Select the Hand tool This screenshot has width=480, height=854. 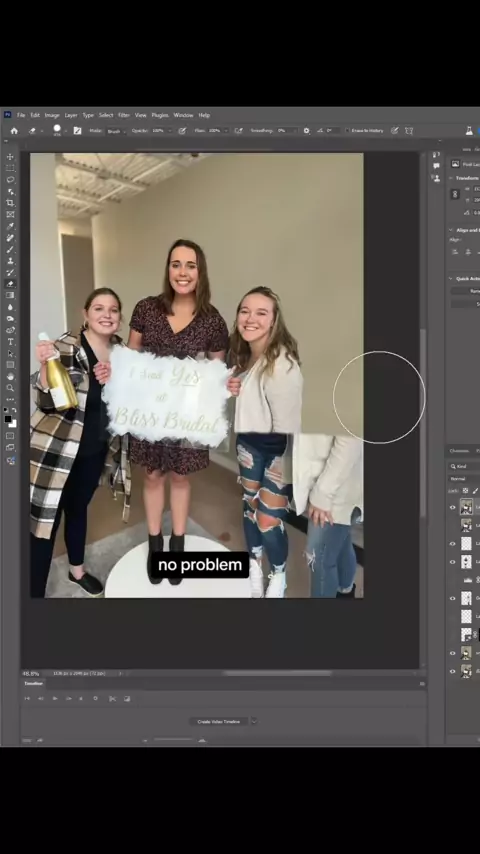tap(10, 376)
